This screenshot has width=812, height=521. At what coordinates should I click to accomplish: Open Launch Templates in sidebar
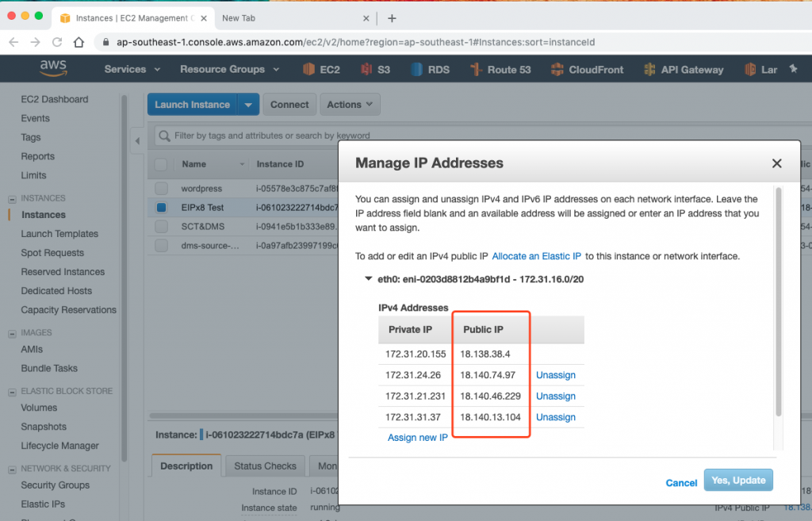(x=59, y=234)
